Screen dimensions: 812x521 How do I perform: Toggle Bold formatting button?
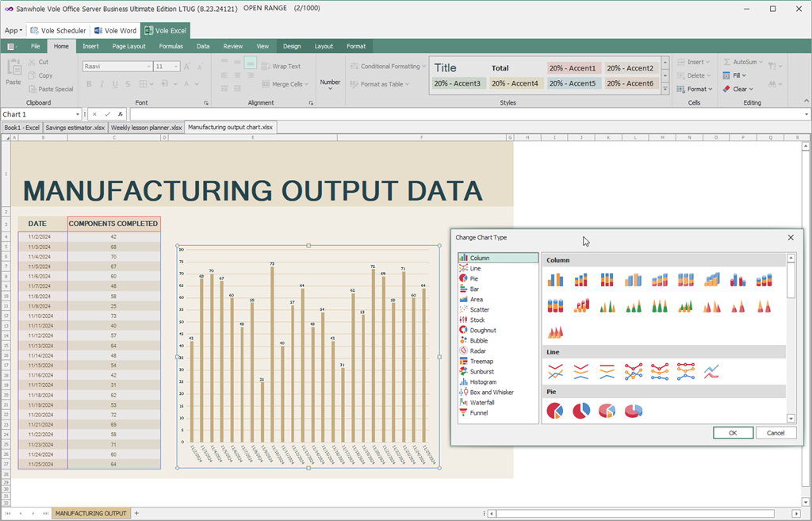89,84
